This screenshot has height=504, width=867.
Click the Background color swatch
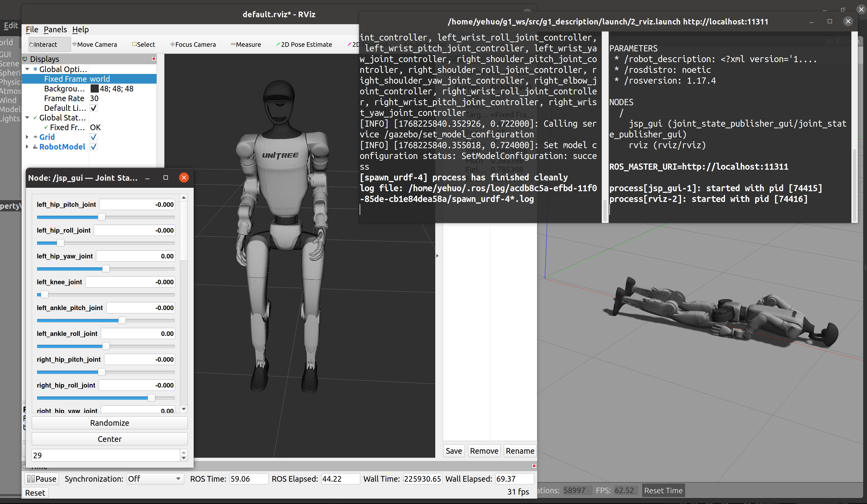coord(94,89)
